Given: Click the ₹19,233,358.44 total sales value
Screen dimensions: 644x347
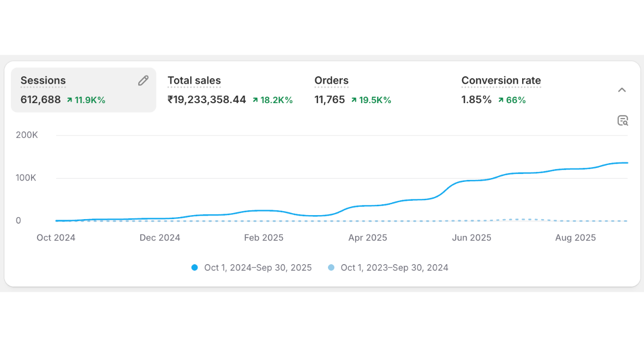Looking at the screenshot, I should point(207,100).
